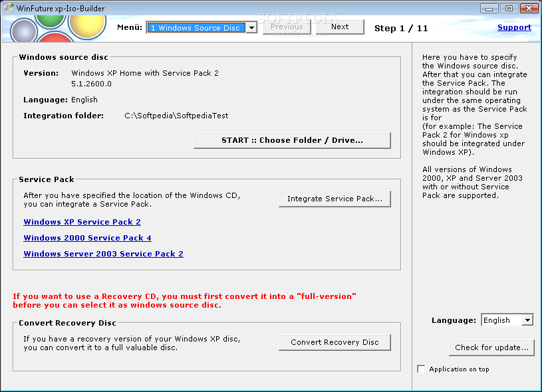Click the green circle logo
The height and width of the screenshot is (392, 542).
(x=51, y=21)
